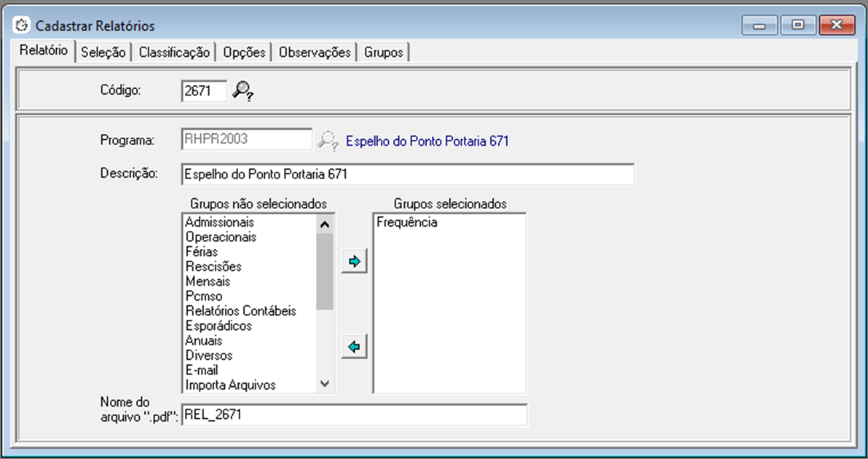Image resolution: width=868 pixels, height=459 pixels.
Task: Click the application icon in the title bar
Action: click(x=22, y=25)
